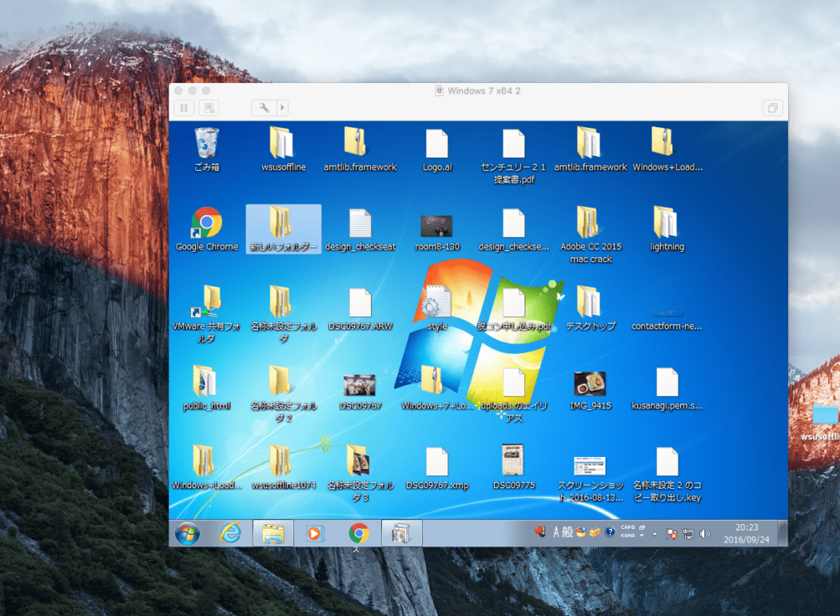Image resolution: width=840 pixels, height=616 pixels.
Task: Open the Windows Start menu
Action: pos(188,533)
